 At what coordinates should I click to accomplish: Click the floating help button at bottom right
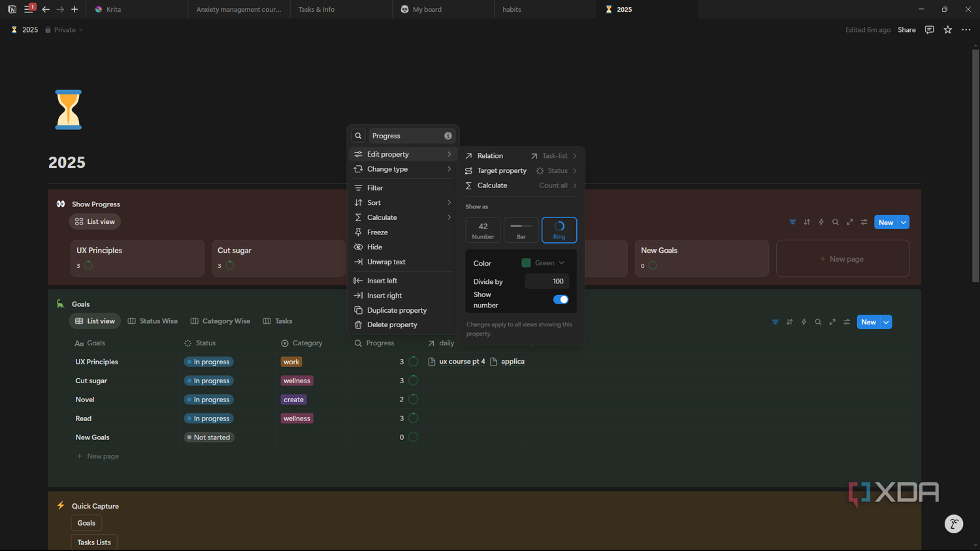(x=954, y=524)
